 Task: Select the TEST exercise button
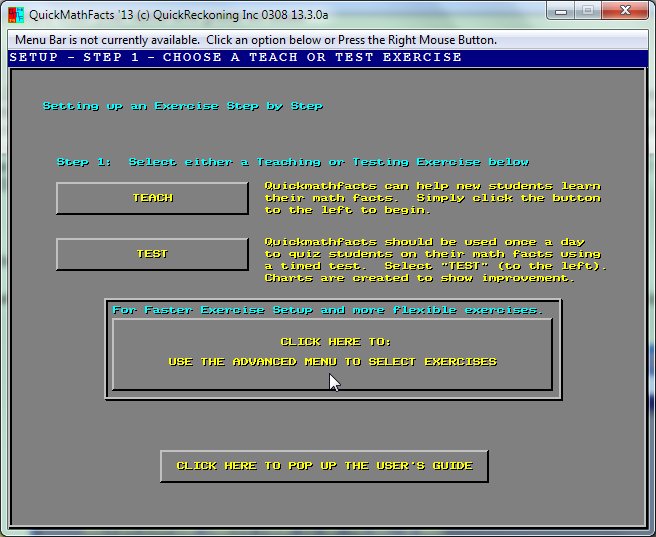click(x=152, y=254)
